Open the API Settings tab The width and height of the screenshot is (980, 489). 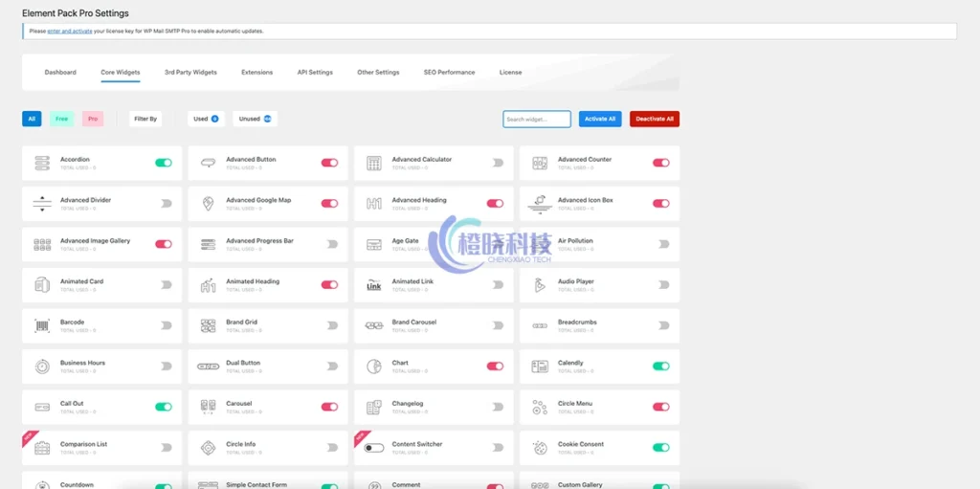pyautogui.click(x=315, y=73)
